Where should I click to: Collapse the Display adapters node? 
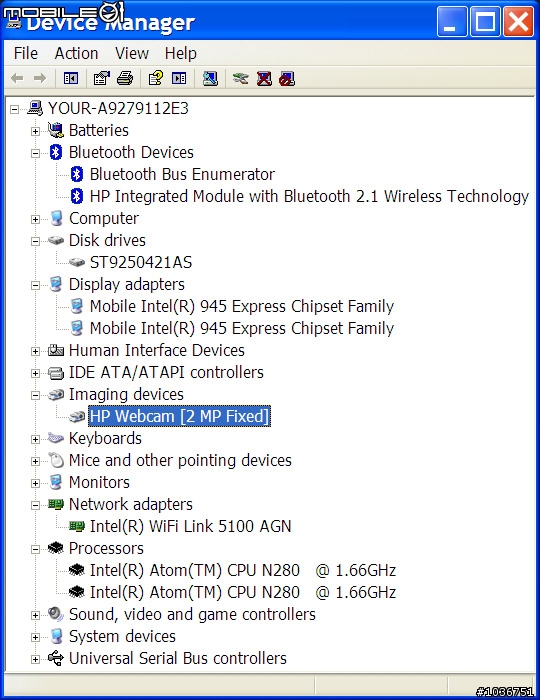click(x=35, y=285)
